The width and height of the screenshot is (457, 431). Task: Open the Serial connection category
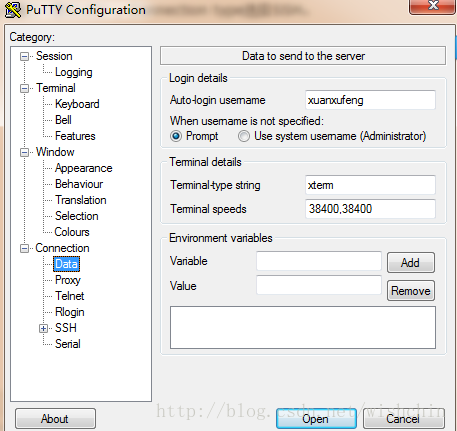coord(68,344)
